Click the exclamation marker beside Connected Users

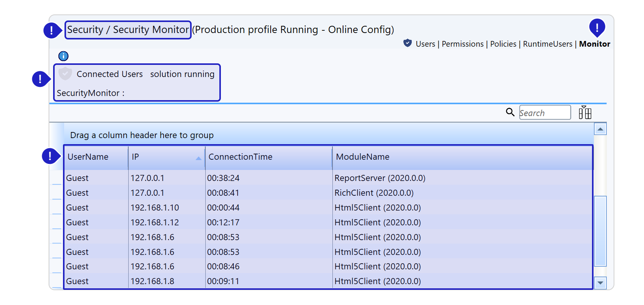tap(40, 79)
